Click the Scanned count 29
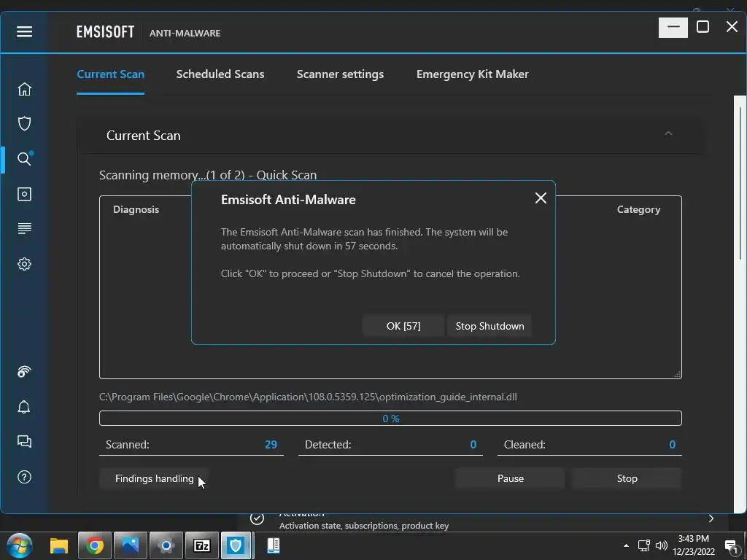 coord(271,445)
